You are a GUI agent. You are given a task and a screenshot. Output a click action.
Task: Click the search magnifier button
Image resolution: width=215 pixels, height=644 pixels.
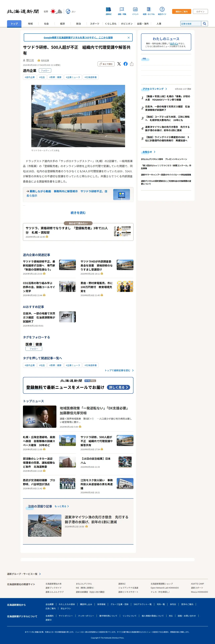[204, 24]
